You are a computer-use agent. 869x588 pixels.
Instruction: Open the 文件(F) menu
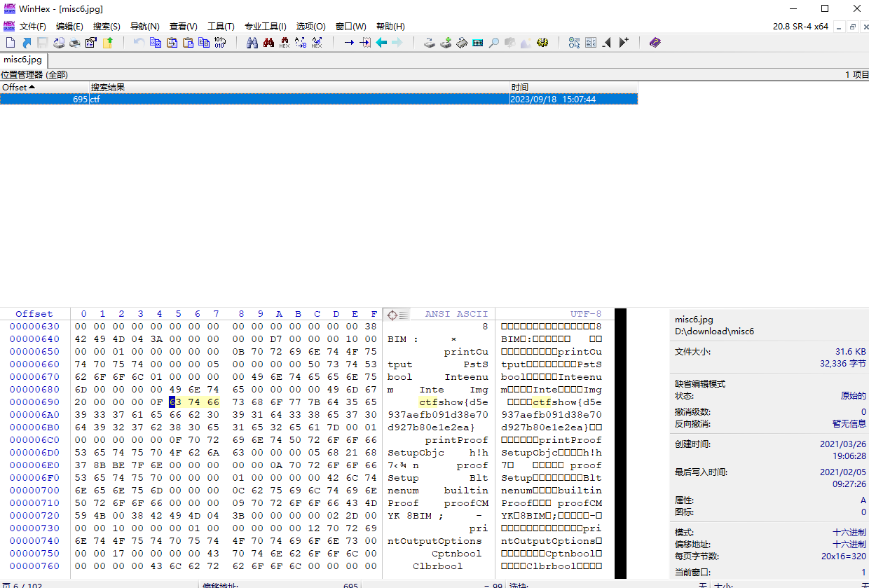pos(33,27)
